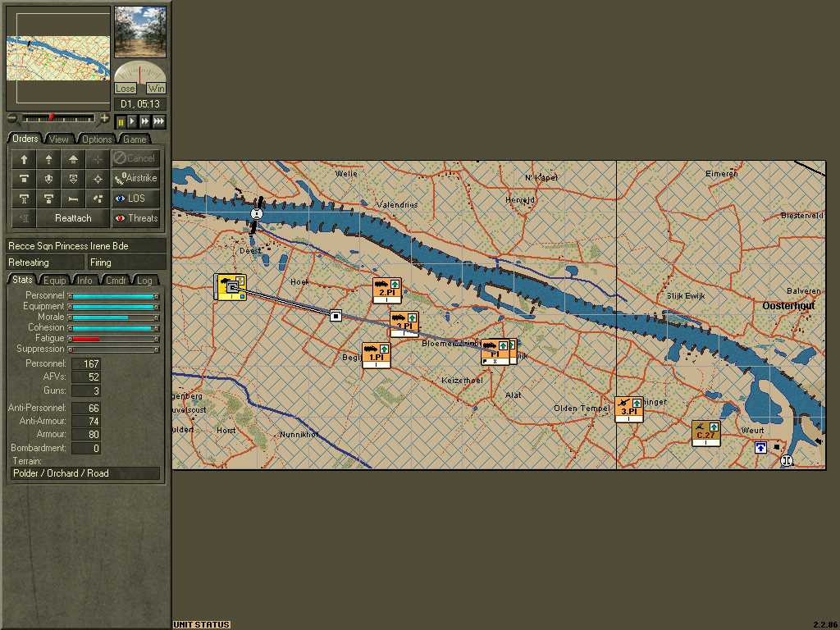This screenshot has width=840, height=630.
Task: Click the circular marker below Weurt
Action: point(786,460)
